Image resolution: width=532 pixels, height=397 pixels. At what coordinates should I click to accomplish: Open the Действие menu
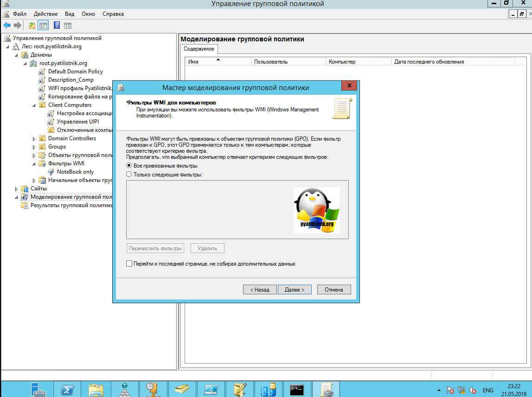pos(45,14)
